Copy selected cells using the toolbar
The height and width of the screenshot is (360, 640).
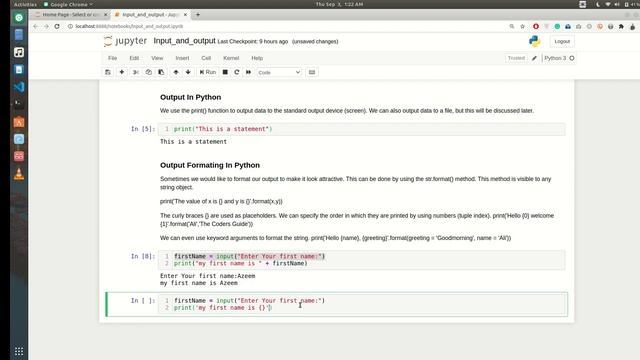(149, 72)
